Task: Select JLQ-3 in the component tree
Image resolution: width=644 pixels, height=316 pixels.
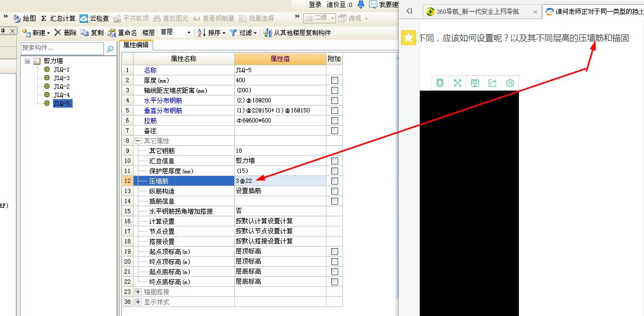Action: [x=61, y=78]
